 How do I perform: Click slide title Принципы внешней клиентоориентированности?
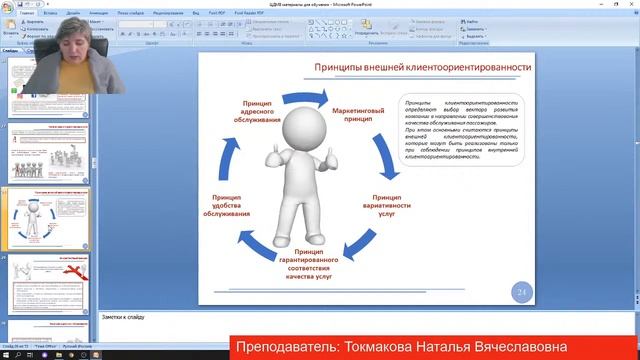[422, 67]
